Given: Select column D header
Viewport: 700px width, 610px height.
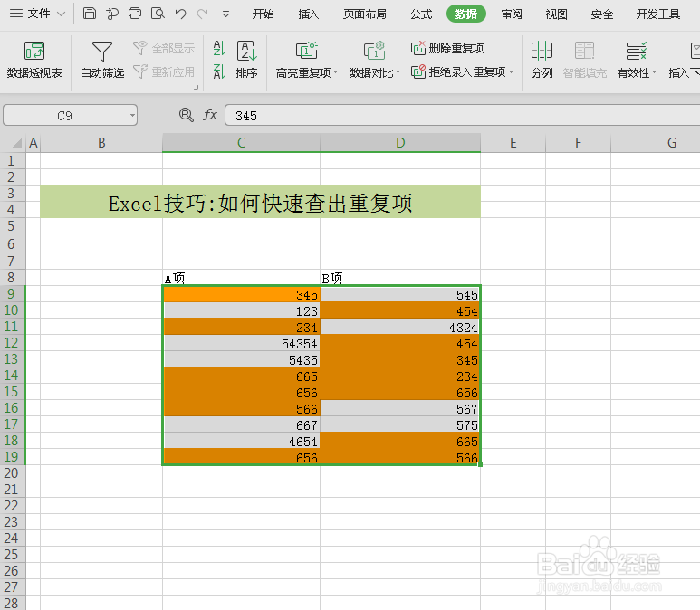Looking at the screenshot, I should (400, 143).
